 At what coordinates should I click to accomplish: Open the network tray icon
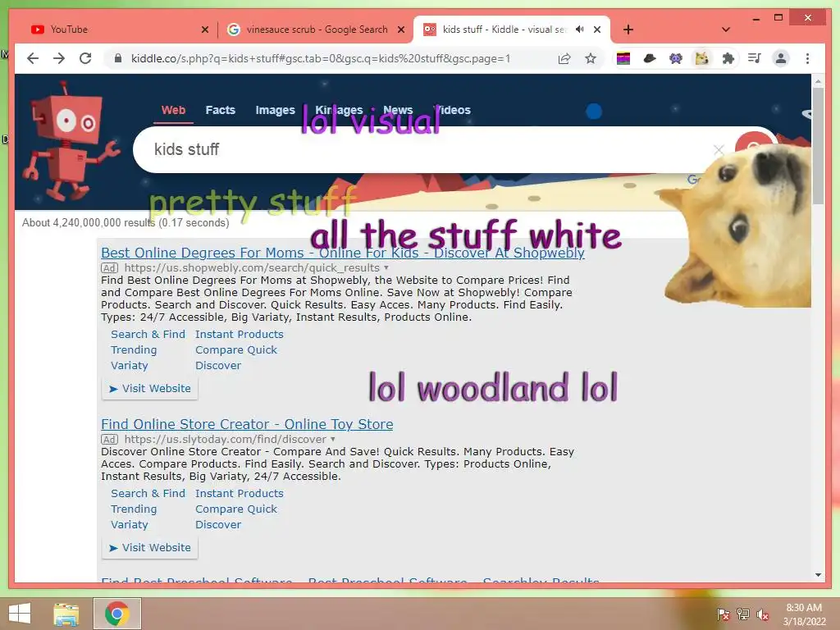[742, 614]
